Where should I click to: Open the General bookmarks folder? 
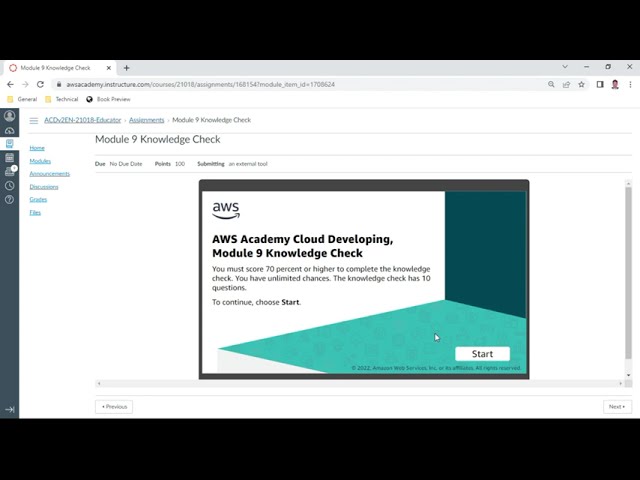[22, 99]
